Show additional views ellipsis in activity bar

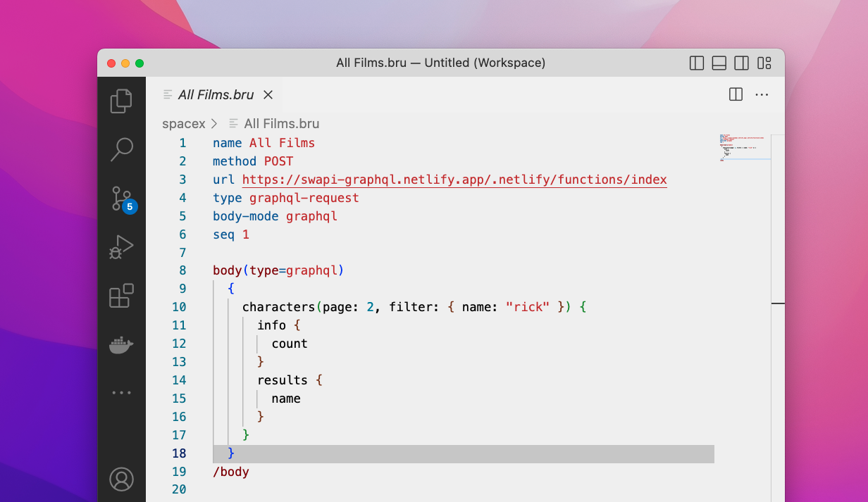point(121,393)
